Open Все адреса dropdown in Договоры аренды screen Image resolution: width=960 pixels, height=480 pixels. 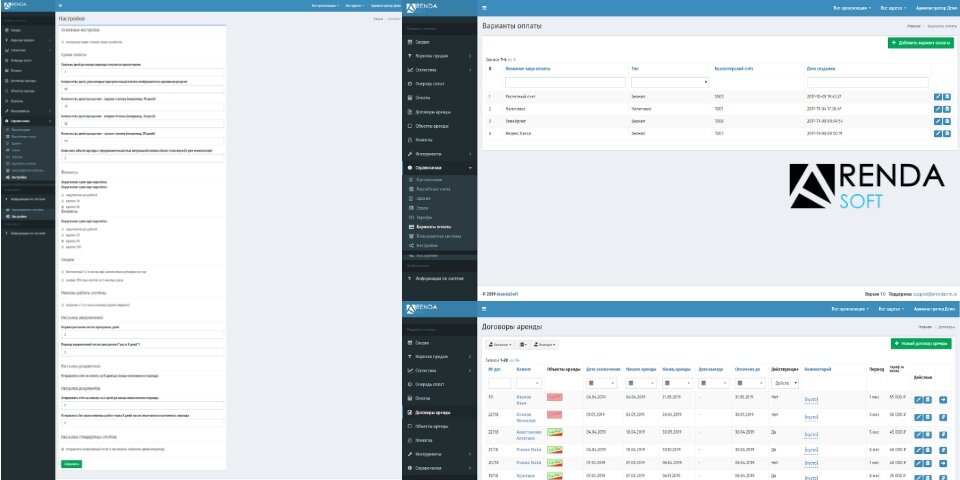891,309
